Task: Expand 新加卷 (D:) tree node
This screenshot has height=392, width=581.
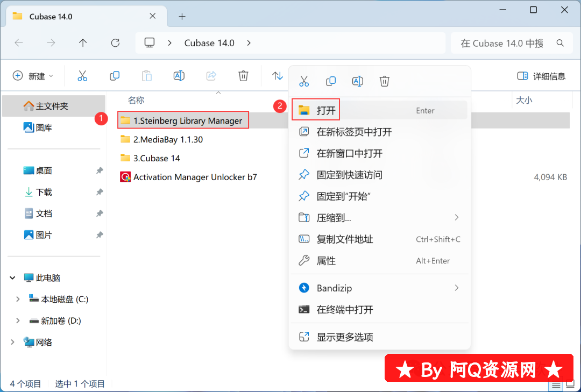Action: click(x=17, y=320)
